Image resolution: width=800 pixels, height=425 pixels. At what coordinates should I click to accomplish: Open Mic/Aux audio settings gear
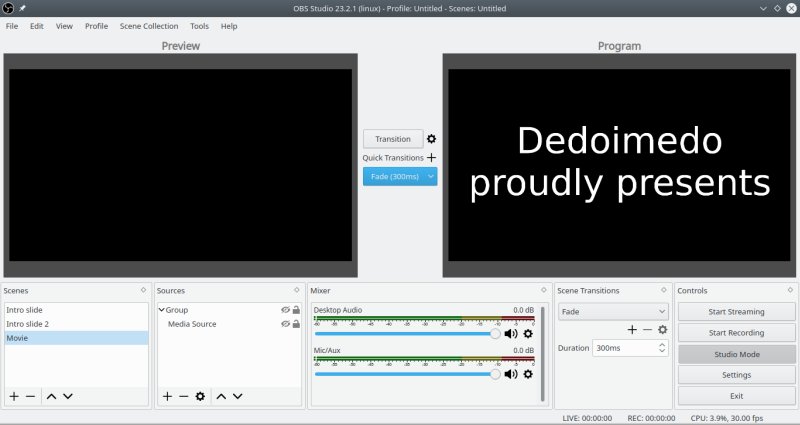tap(528, 374)
